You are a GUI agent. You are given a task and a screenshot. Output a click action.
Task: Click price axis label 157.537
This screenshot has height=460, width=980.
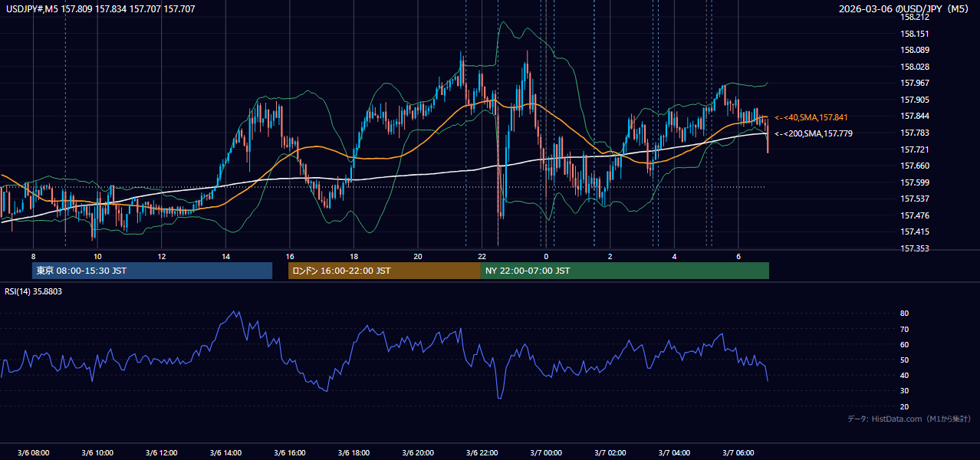coord(916,199)
